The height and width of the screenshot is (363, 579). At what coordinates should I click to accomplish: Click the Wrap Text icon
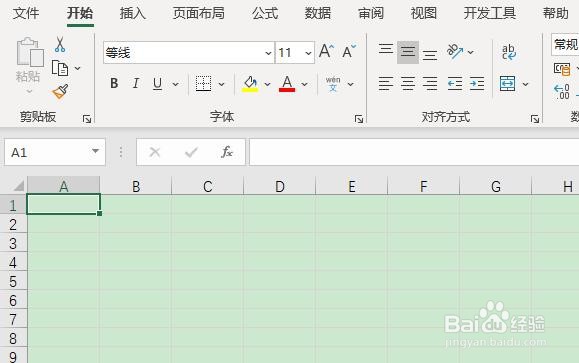click(508, 52)
